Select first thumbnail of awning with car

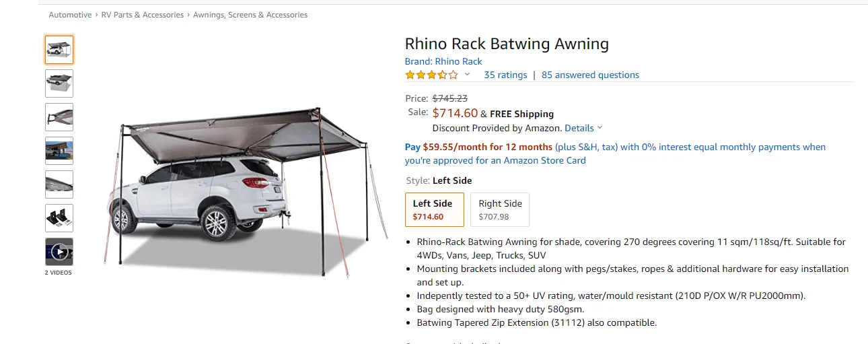(59, 50)
